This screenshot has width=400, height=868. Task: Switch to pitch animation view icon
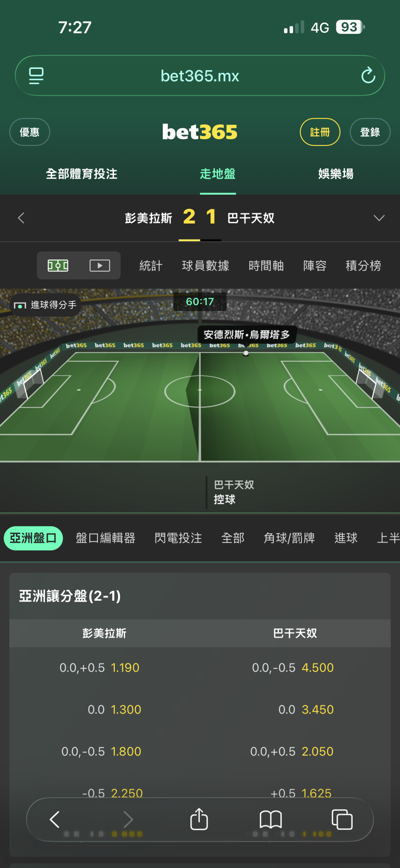[58, 265]
